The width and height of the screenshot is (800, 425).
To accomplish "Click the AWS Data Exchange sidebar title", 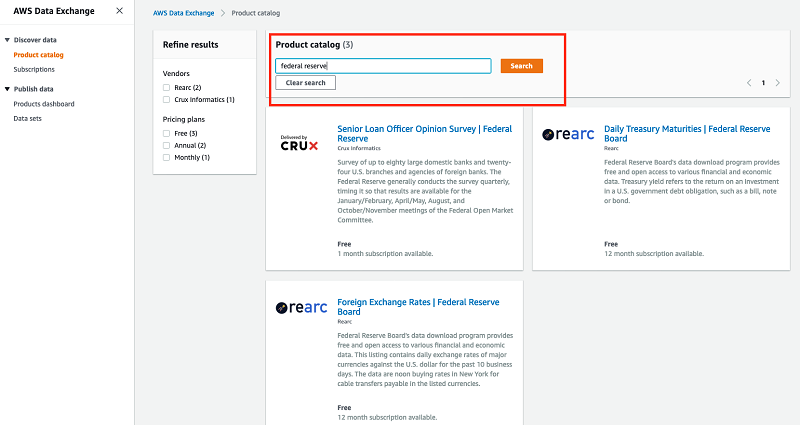I will [x=54, y=11].
